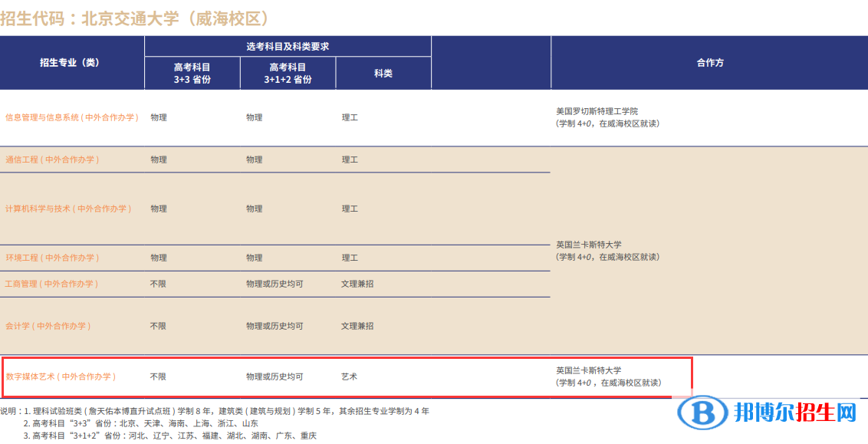Viewport: 868px width, 444px height.
Task: Select the 高考科目 3+3 省份 header
Action: point(192,73)
